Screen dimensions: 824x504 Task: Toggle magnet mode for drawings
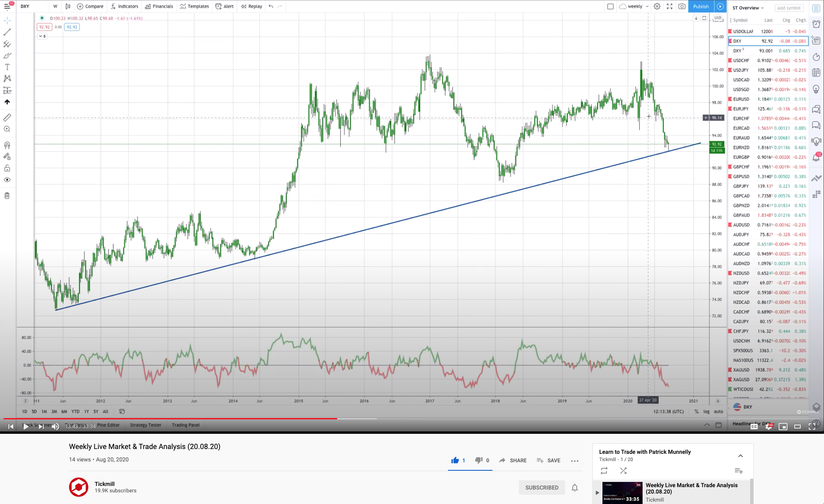click(x=7, y=145)
